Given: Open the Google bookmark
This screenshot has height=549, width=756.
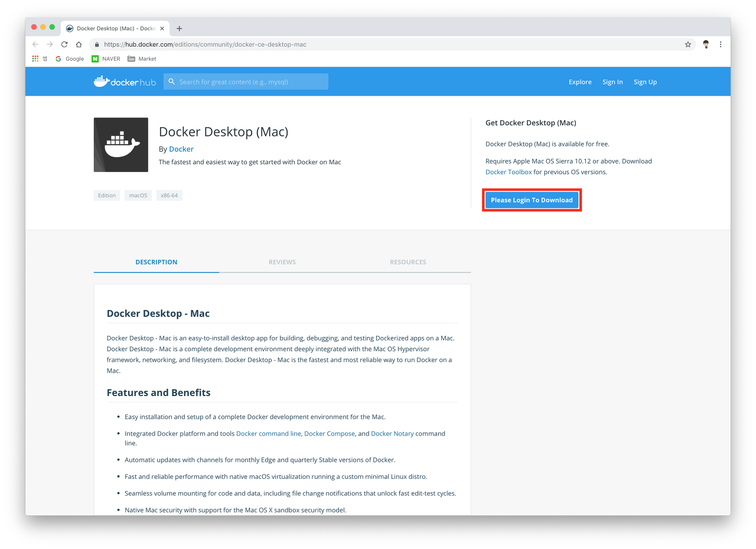Looking at the screenshot, I should point(70,59).
